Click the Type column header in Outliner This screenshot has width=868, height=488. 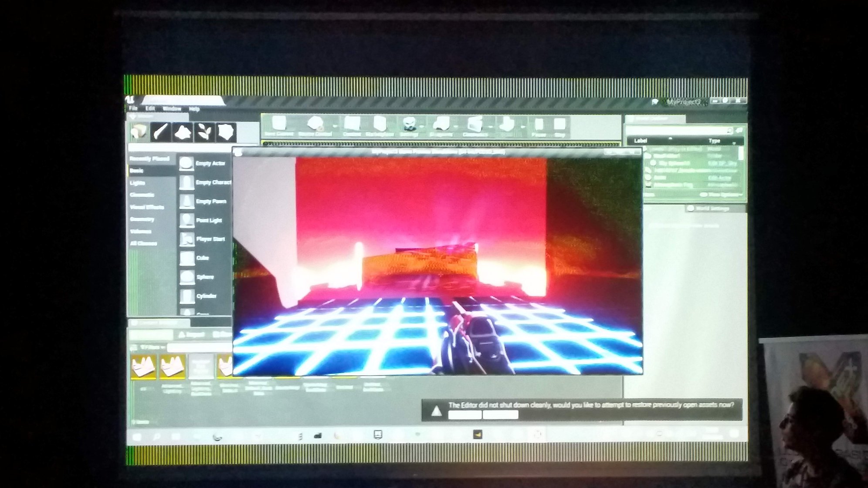[x=714, y=141]
